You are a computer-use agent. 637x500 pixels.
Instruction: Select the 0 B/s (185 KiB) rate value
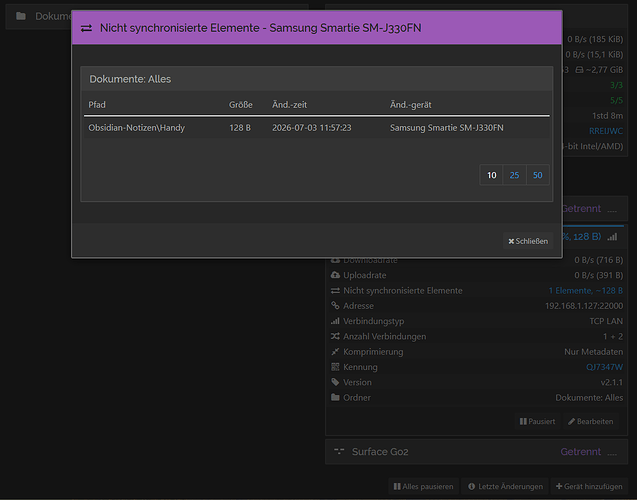[595, 39]
